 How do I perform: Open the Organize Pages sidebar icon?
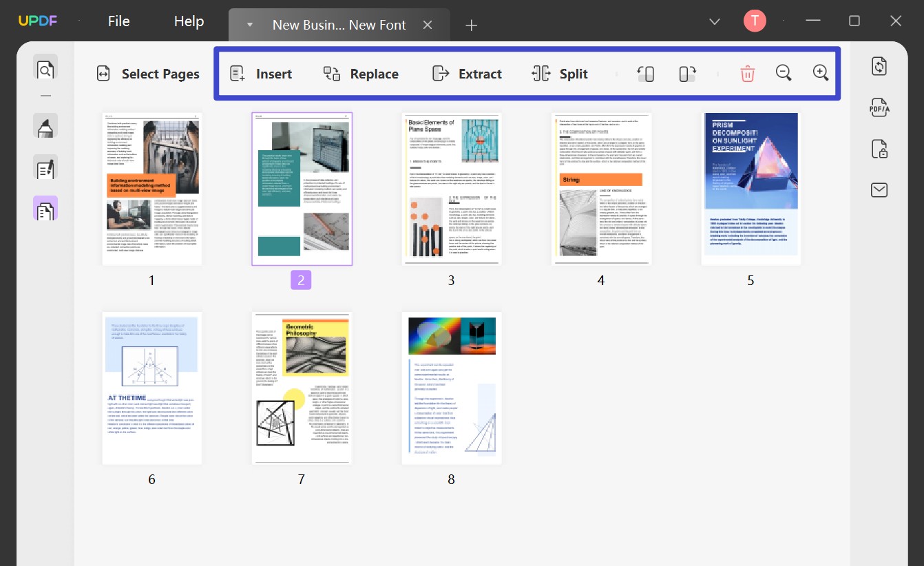click(x=45, y=209)
